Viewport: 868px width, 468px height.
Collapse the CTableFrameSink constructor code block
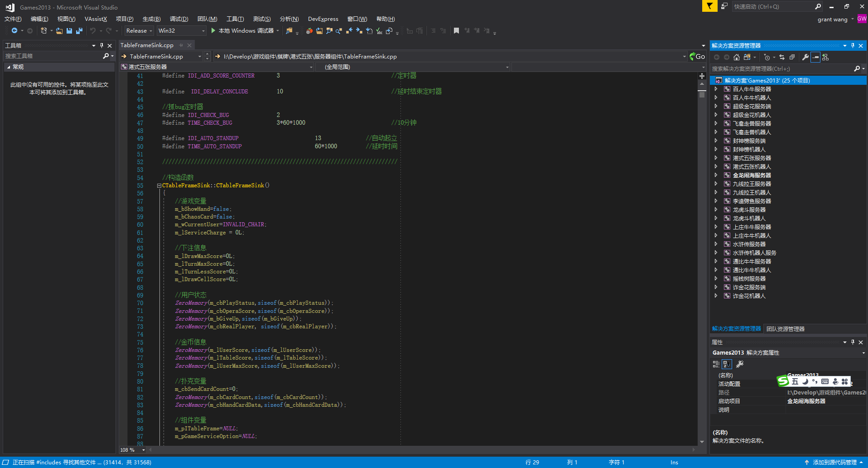(x=159, y=185)
